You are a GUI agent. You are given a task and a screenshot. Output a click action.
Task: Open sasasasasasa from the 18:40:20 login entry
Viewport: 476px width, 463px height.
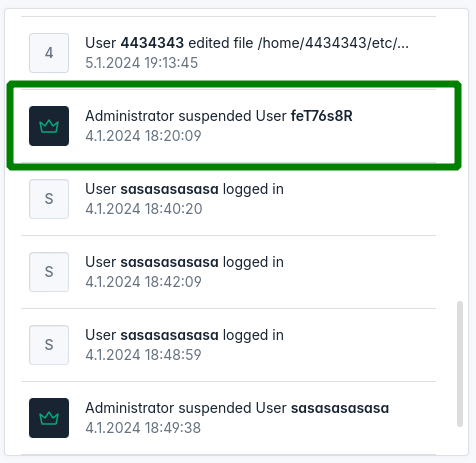click(169, 189)
